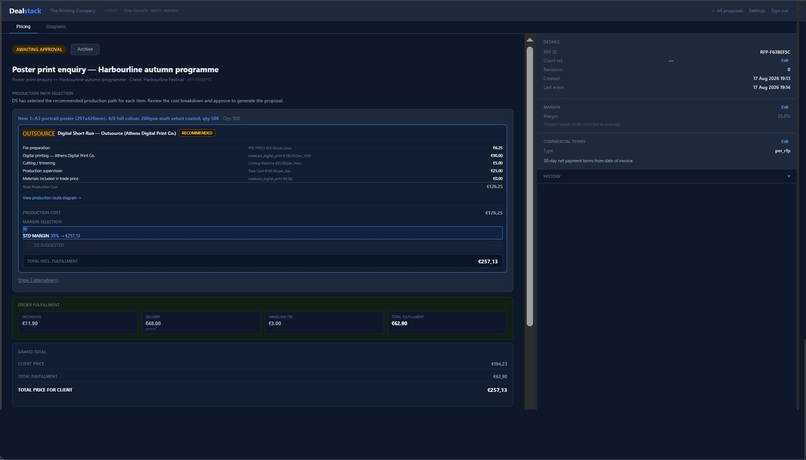Switch to the Diagrams tab
The image size is (806, 460).
(56, 27)
